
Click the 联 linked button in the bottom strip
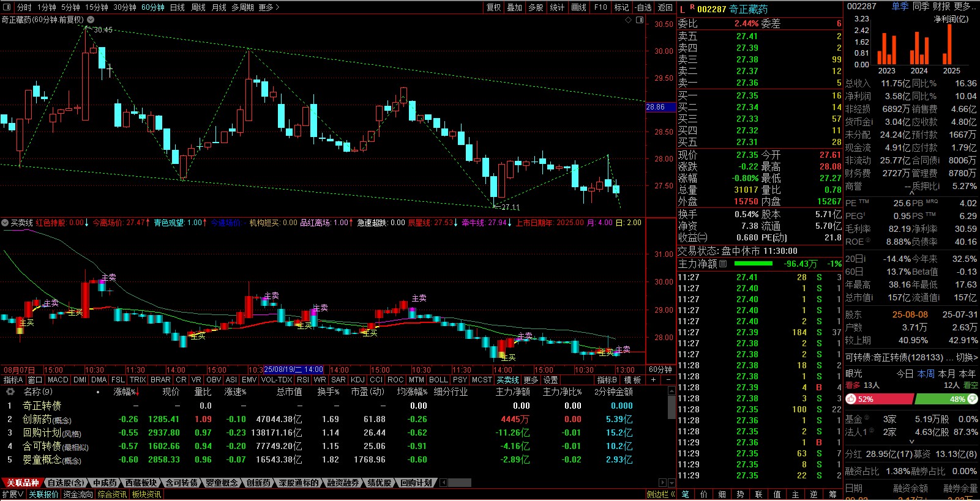[x=758, y=494]
